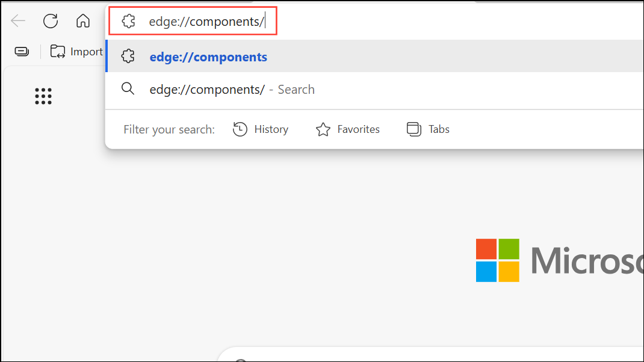This screenshot has height=362, width=644.
Task: Click the puzzle icon in the address bar
Action: pyautogui.click(x=128, y=20)
